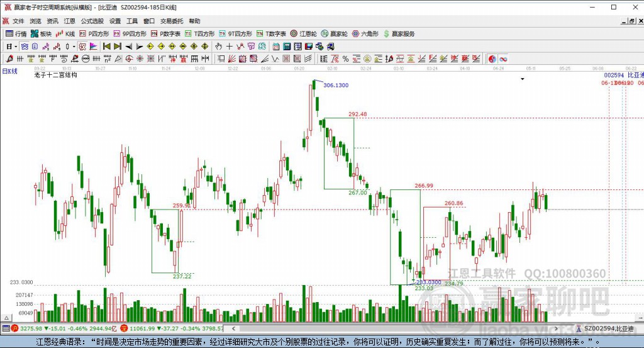Open the 设置 menu
644x348 pixels.
click(115, 21)
